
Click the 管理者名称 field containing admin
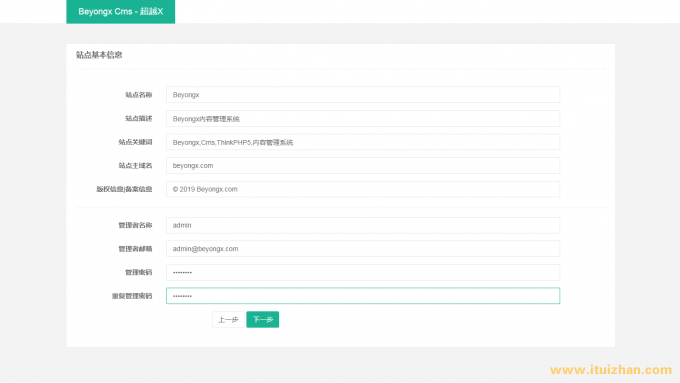click(363, 225)
